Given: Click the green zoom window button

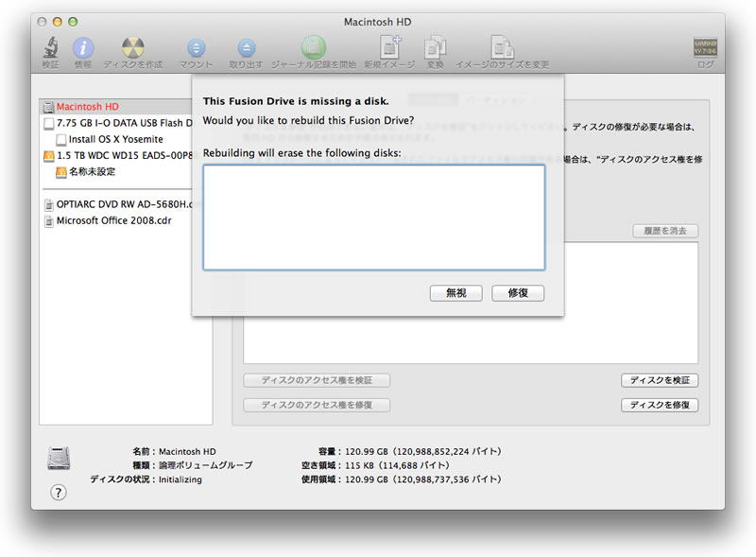Looking at the screenshot, I should (x=73, y=22).
